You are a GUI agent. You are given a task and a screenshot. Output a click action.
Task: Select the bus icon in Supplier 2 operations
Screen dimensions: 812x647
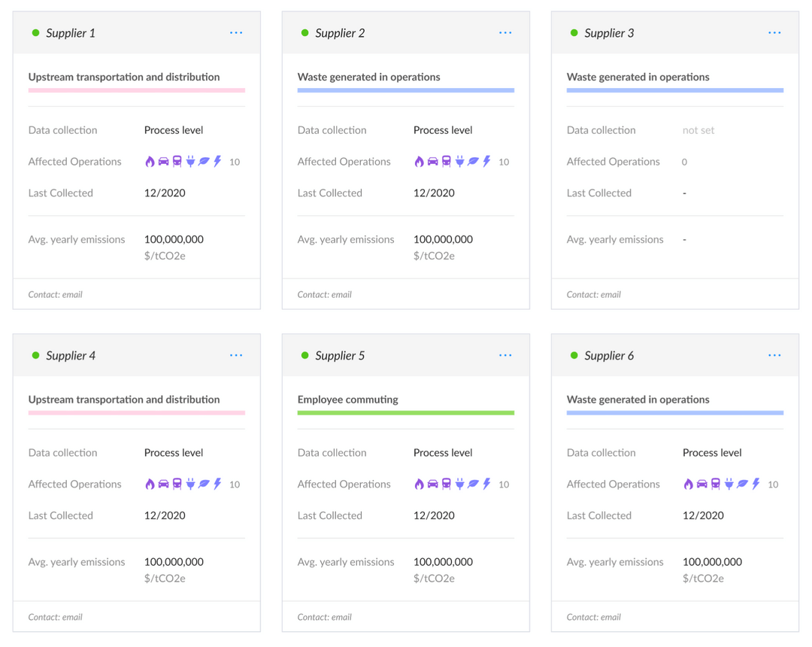pyautogui.click(x=447, y=162)
